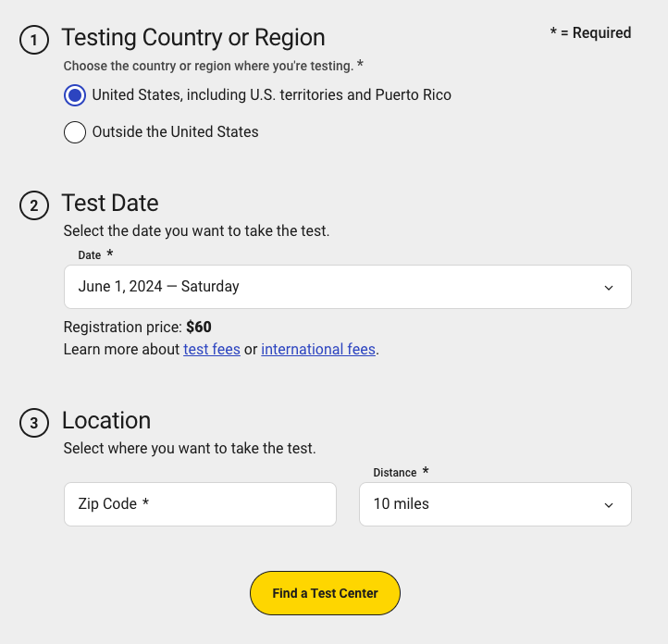Open the test fees link

tap(212, 350)
